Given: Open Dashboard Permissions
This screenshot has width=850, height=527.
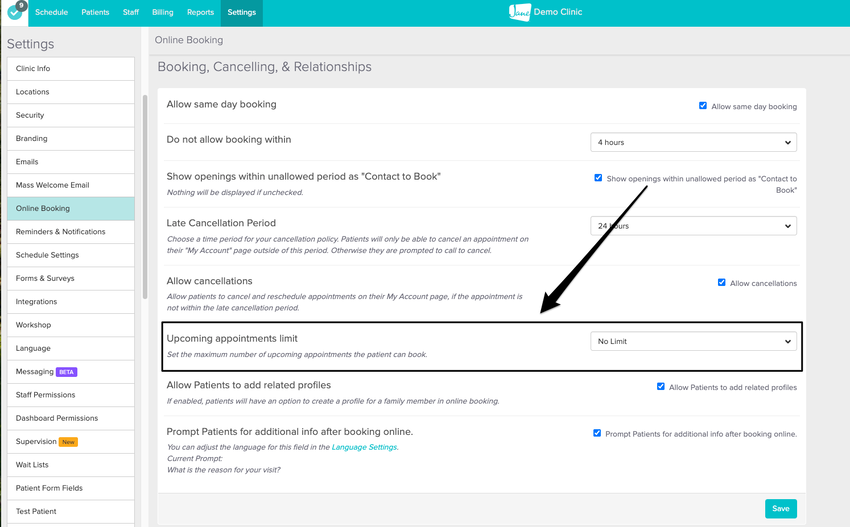Looking at the screenshot, I should coord(71,418).
